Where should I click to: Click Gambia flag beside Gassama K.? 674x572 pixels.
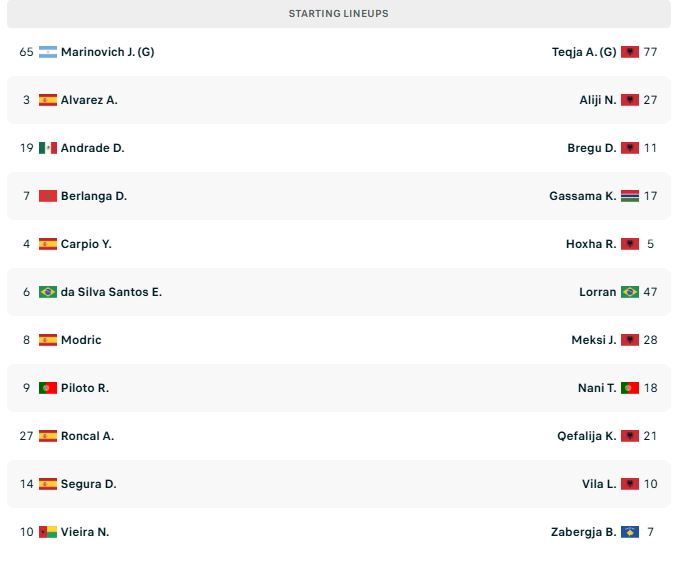630,196
